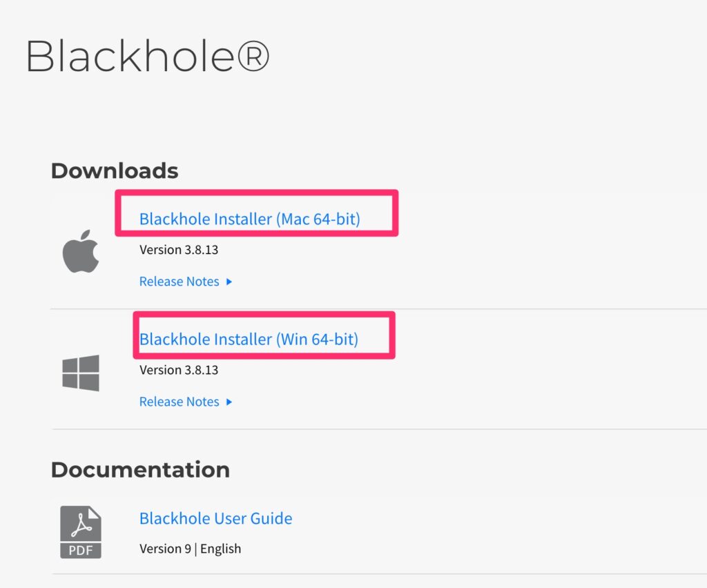This screenshot has height=588, width=707.
Task: Click the Windows logo icon
Action: (x=81, y=373)
